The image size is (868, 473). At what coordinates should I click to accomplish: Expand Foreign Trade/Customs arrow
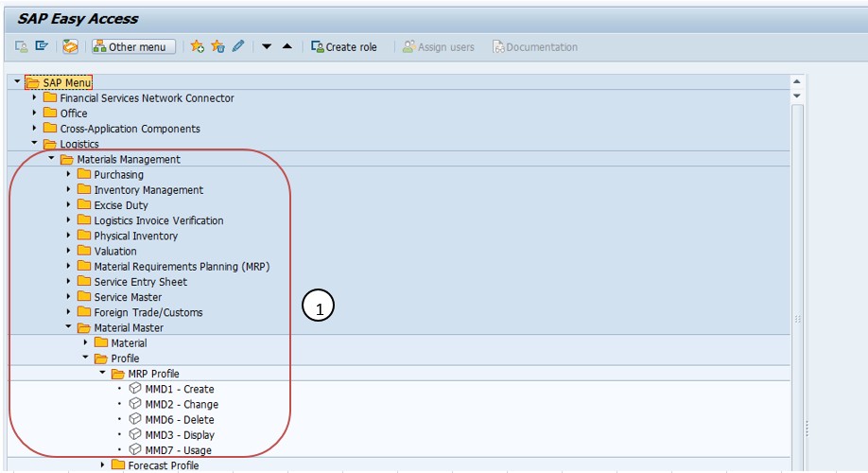coord(69,312)
